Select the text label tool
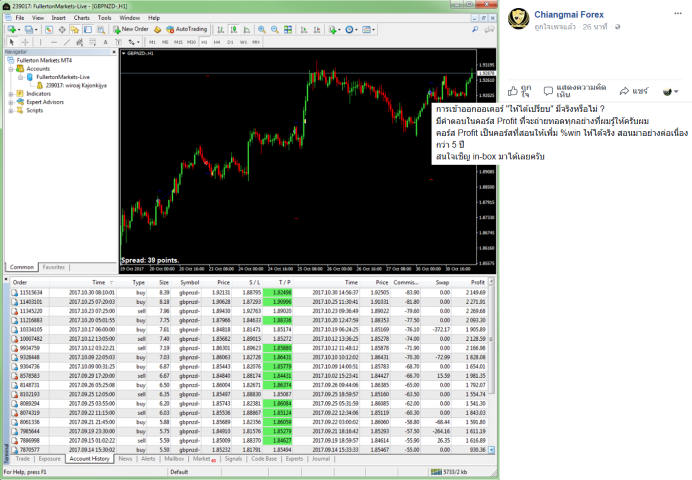Viewport: 692px width, 480px height. coord(118,42)
